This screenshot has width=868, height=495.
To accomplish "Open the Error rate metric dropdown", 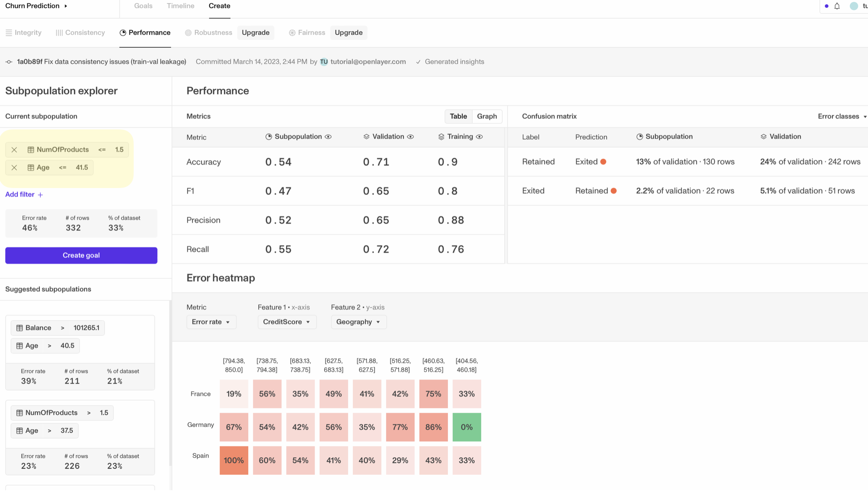I will tap(211, 322).
